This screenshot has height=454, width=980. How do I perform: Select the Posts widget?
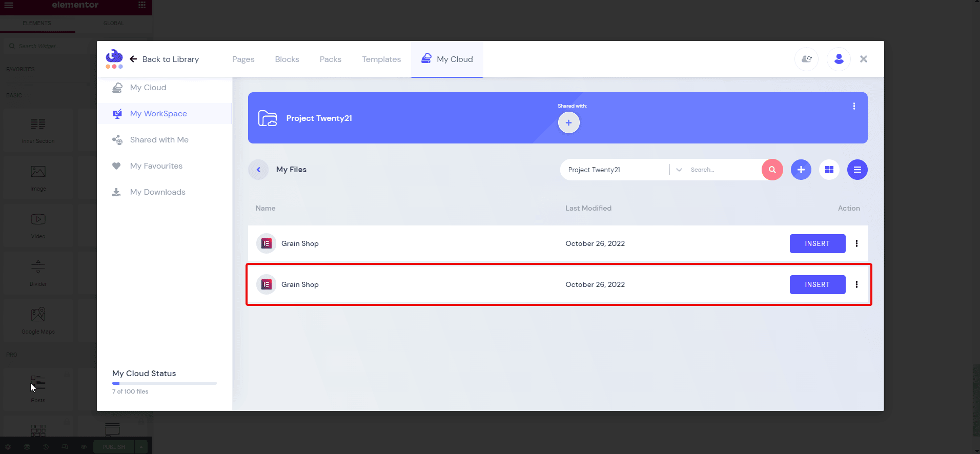pyautogui.click(x=38, y=389)
